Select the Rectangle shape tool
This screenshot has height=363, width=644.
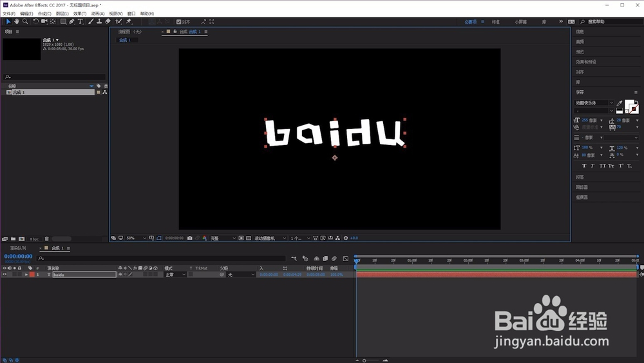coord(63,21)
